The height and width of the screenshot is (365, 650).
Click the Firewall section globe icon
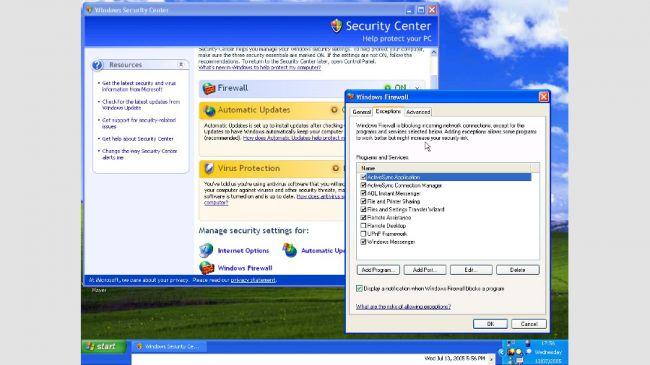209,88
